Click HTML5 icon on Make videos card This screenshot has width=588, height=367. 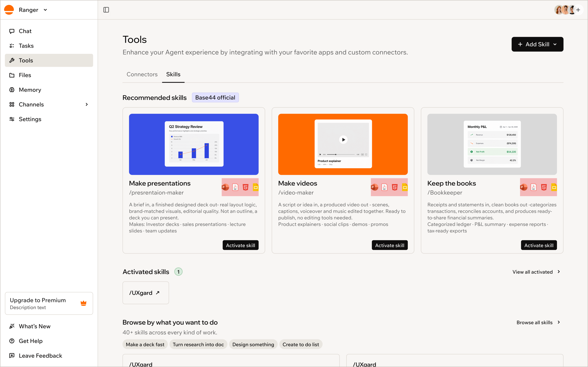tap(395, 187)
